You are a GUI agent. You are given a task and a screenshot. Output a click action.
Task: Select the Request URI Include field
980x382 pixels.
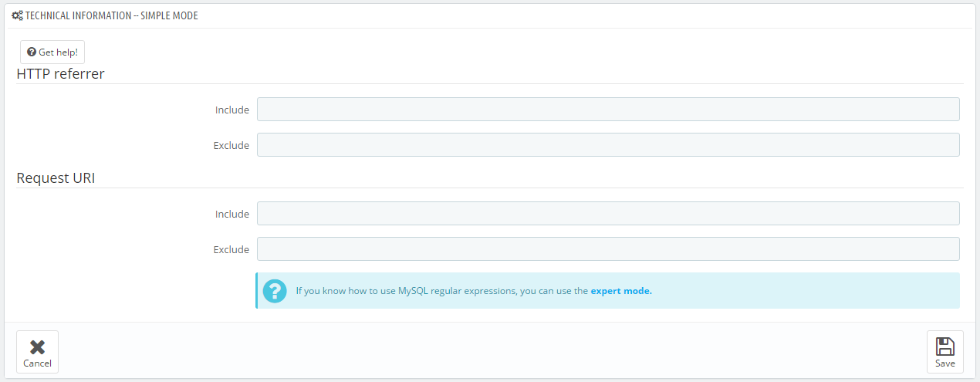[x=608, y=214]
